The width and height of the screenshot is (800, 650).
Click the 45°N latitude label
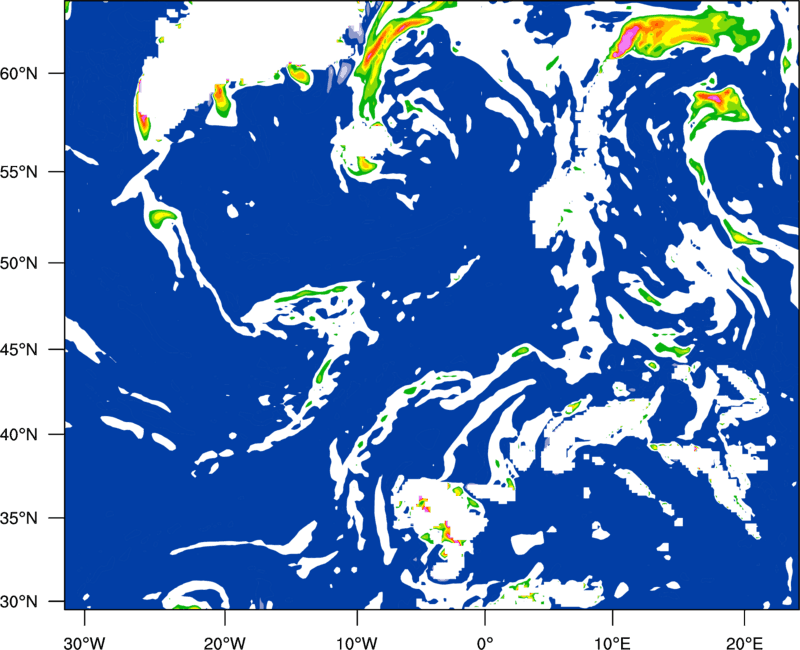[19, 349]
